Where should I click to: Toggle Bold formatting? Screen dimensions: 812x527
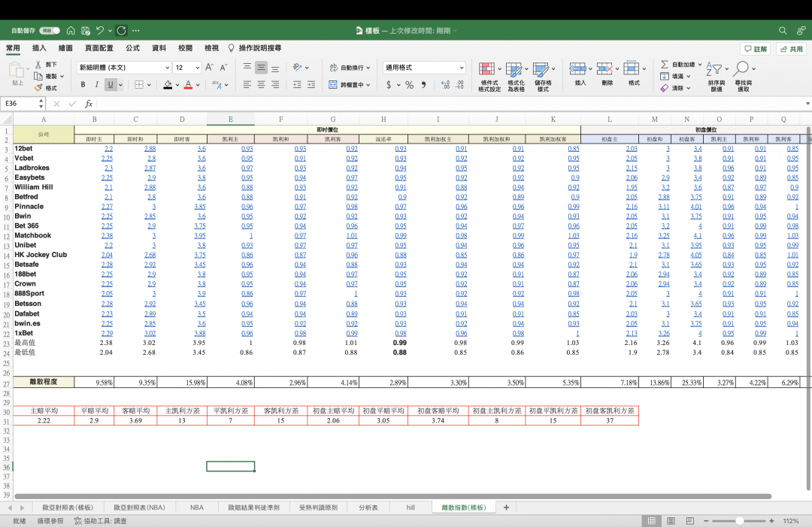(x=83, y=84)
